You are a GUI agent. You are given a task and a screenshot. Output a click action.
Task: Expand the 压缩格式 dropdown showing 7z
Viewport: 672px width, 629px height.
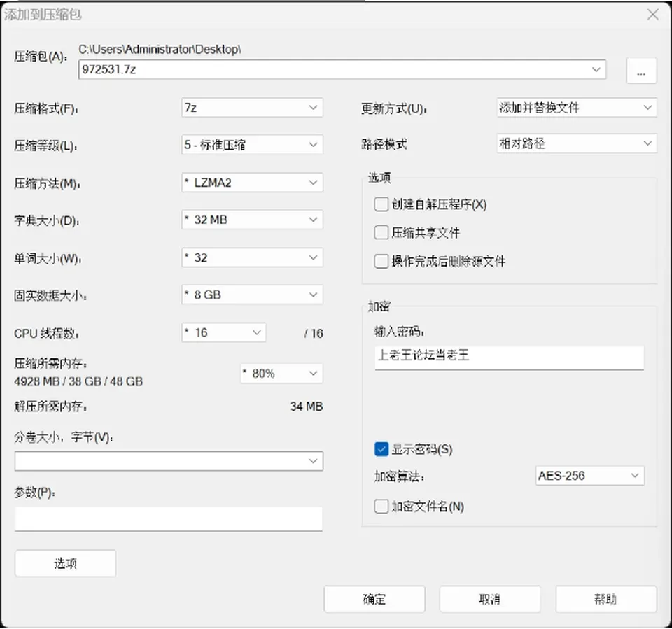click(x=252, y=108)
